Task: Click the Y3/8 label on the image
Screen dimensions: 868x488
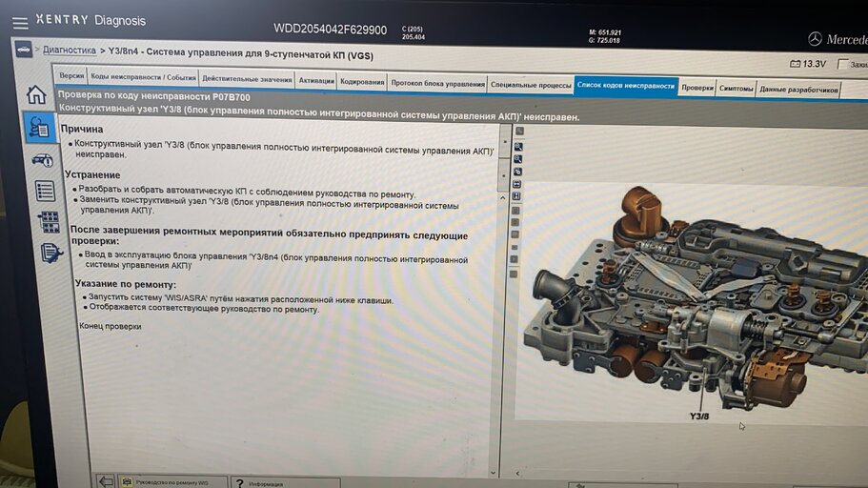Action: [x=698, y=416]
